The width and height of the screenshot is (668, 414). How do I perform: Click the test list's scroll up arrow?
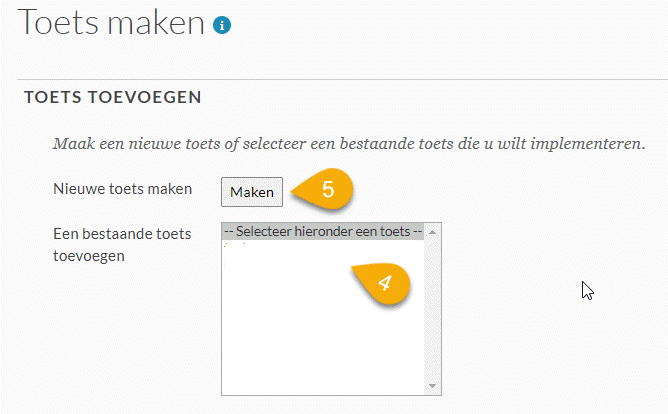[433, 232]
